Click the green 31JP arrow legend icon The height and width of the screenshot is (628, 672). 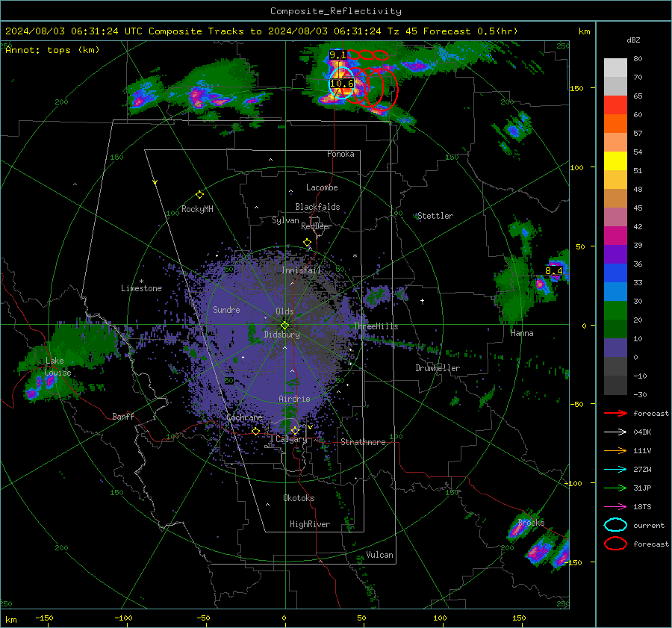[x=615, y=488]
